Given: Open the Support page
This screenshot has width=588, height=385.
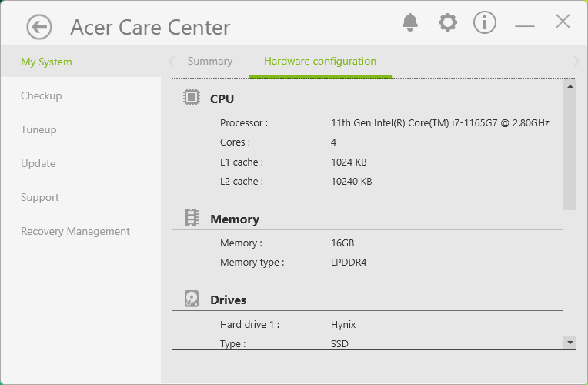Looking at the screenshot, I should 40,197.
